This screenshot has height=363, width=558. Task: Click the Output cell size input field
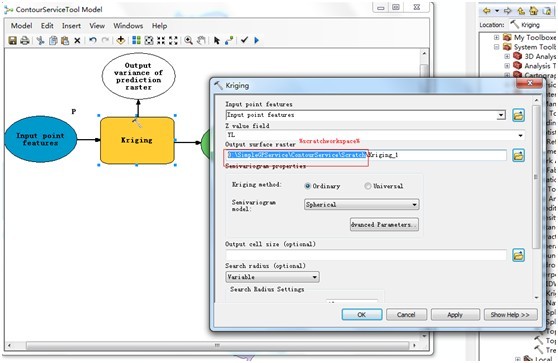[x=366, y=255]
